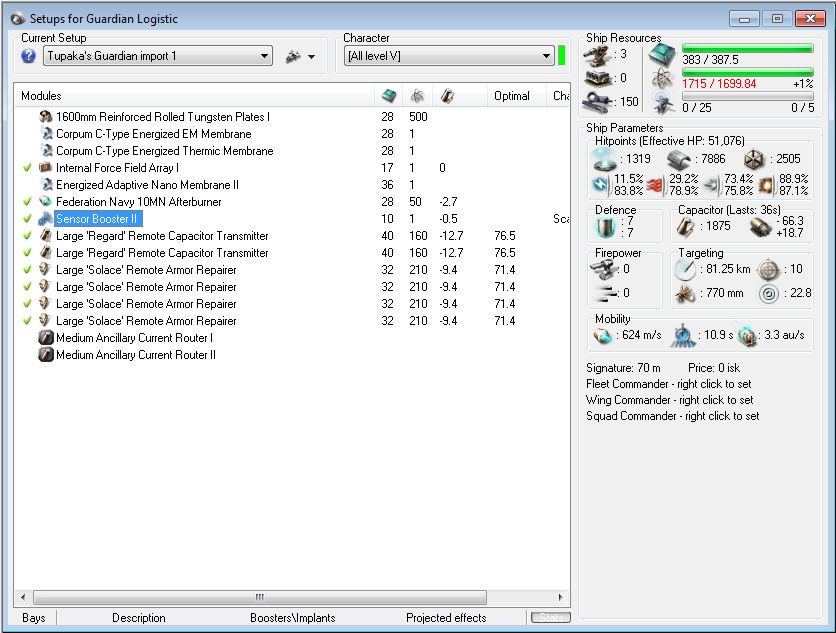Toggle the first Solace Armor Repairer checkmark

pos(28,270)
